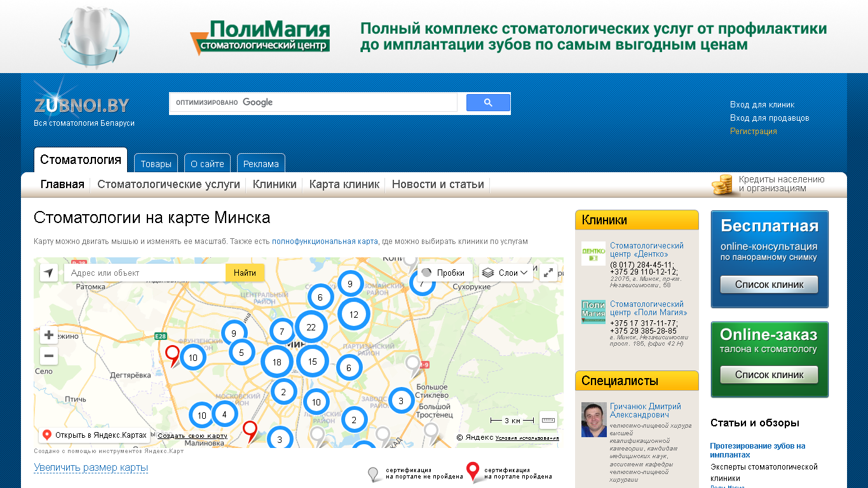
Task: Open the map cluster labeled 9 at top
Action: click(x=350, y=283)
